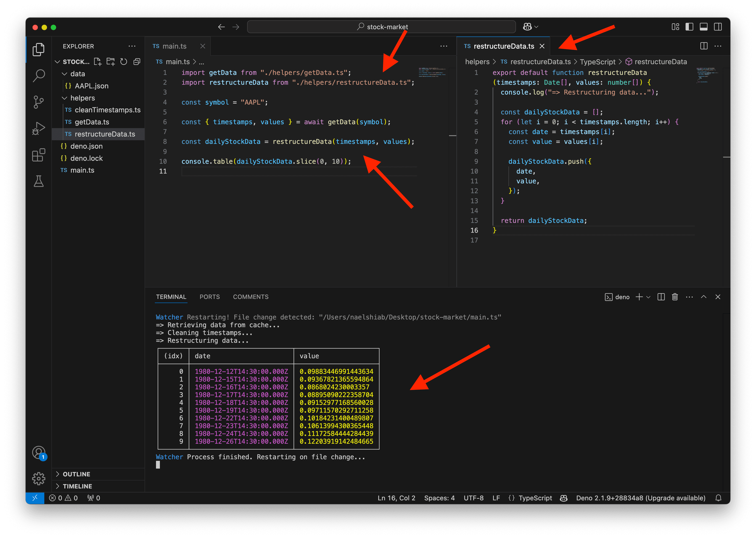Go forward with the navigation arrow
Viewport: 756px width, 538px height.
tap(236, 27)
